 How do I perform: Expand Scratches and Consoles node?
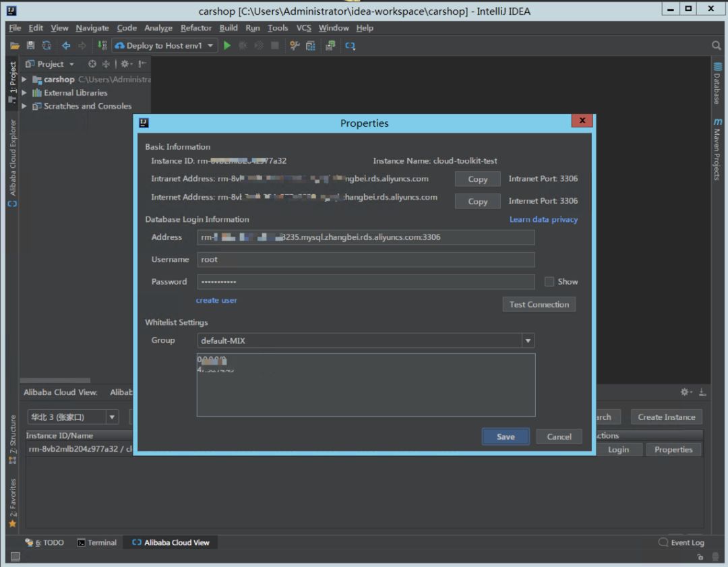tap(24, 107)
